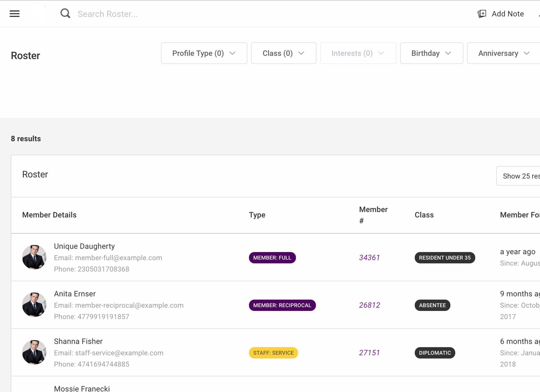This screenshot has width=540, height=392.
Task: Click the Member # column header
Action: [x=373, y=215]
